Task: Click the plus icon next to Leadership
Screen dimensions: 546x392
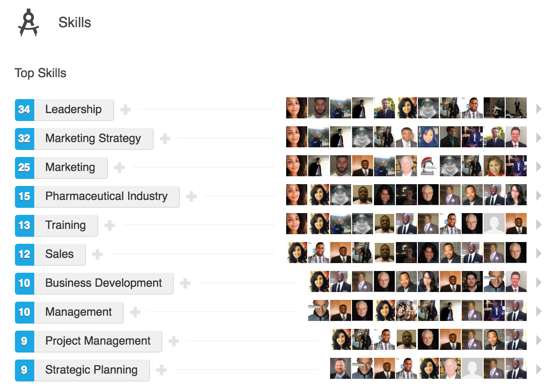Action: point(126,110)
